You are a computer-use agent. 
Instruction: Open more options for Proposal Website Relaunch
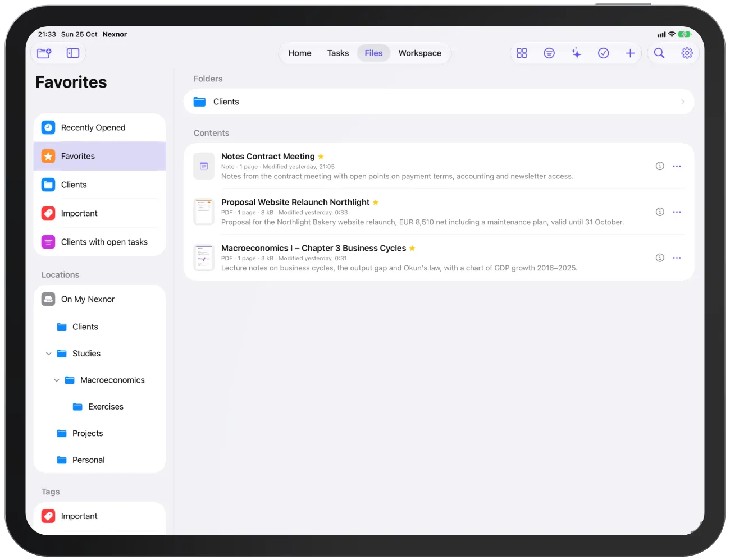[677, 212]
